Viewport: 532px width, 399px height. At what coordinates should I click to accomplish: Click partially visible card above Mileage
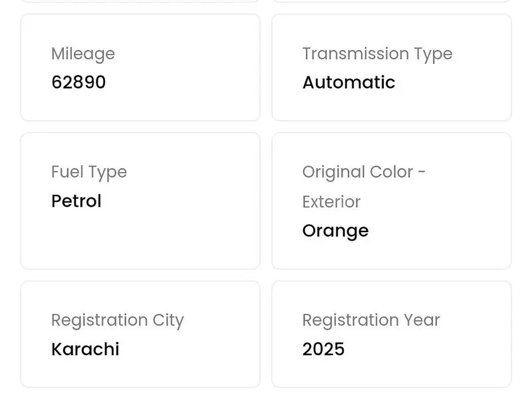coord(140,1)
